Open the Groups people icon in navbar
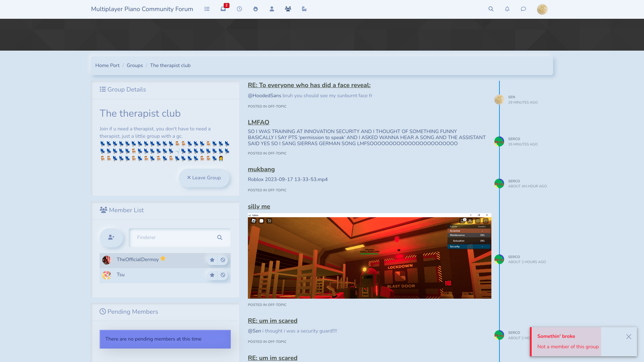Image resolution: width=644 pixels, height=362 pixels. (x=288, y=9)
